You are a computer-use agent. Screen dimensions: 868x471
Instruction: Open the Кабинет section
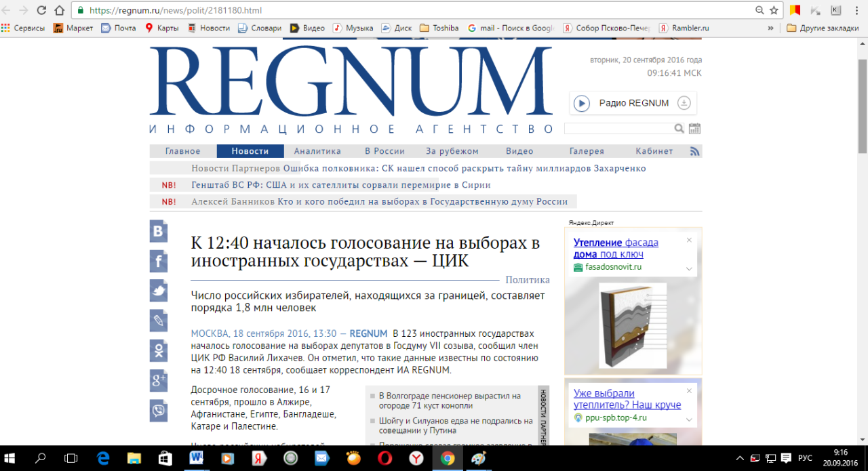(654, 151)
